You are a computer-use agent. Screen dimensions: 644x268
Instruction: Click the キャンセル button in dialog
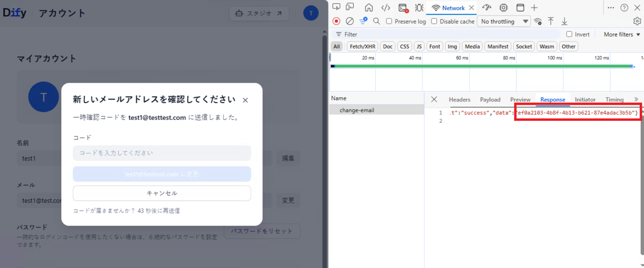pyautogui.click(x=162, y=193)
